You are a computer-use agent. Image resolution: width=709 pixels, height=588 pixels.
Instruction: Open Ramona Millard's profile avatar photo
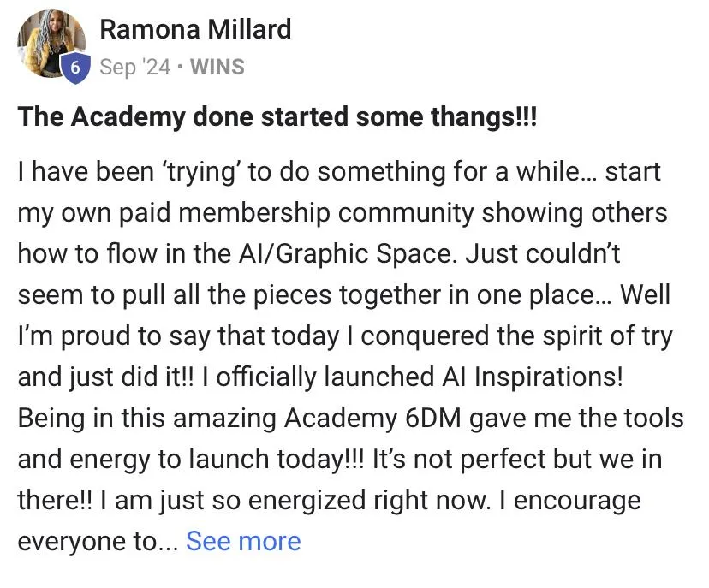51,43
